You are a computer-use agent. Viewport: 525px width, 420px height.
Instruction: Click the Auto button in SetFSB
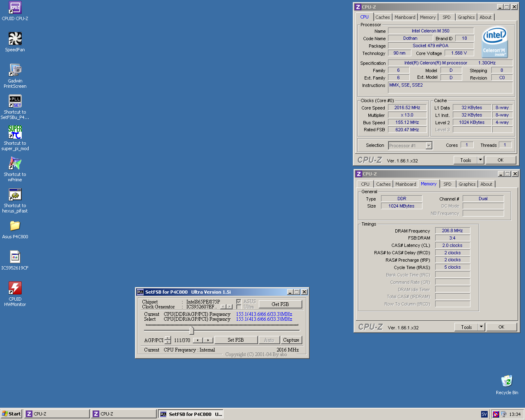(x=269, y=340)
